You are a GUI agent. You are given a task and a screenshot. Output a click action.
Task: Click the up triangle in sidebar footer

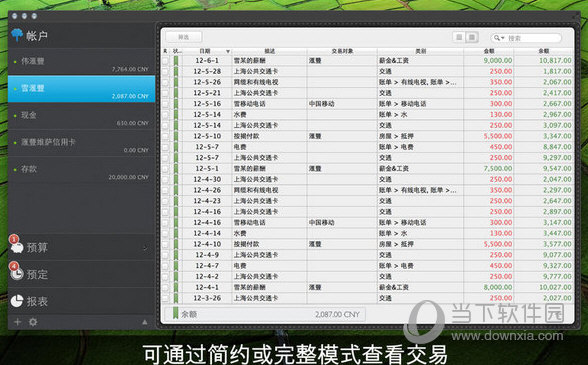coord(145,322)
